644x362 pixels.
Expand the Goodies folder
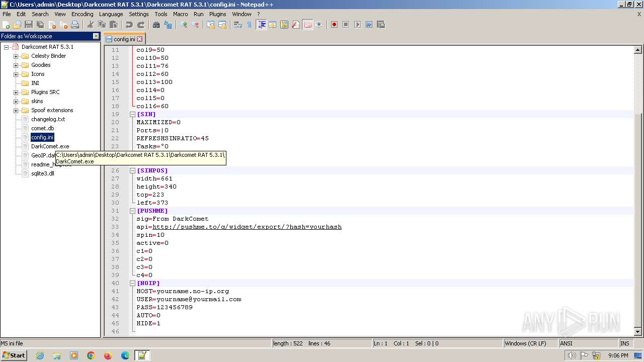click(16, 65)
